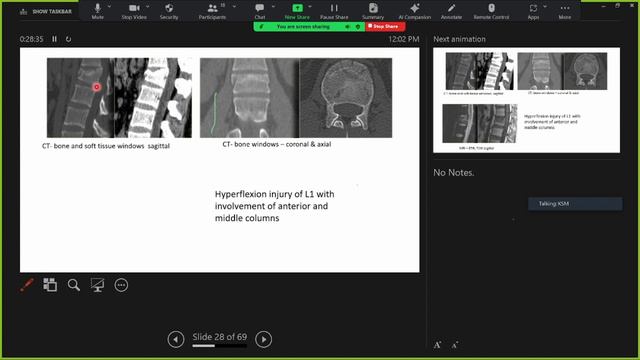Advance to the next slide
Screen dimensions: 640x360
coord(264,339)
